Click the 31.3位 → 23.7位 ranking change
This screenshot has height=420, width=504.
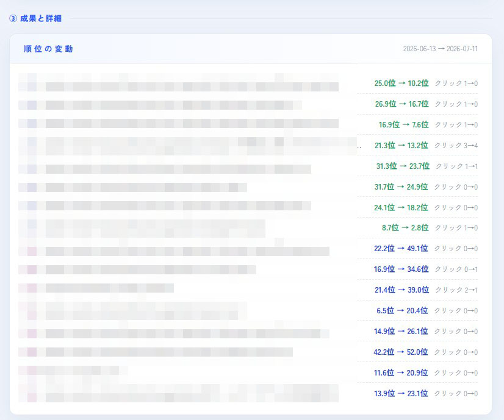[x=403, y=166]
